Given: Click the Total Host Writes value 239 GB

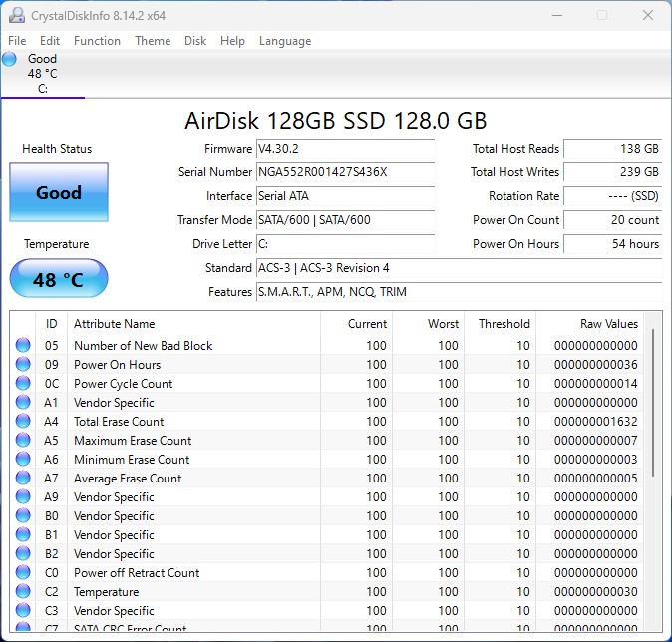Looking at the screenshot, I should click(x=612, y=172).
